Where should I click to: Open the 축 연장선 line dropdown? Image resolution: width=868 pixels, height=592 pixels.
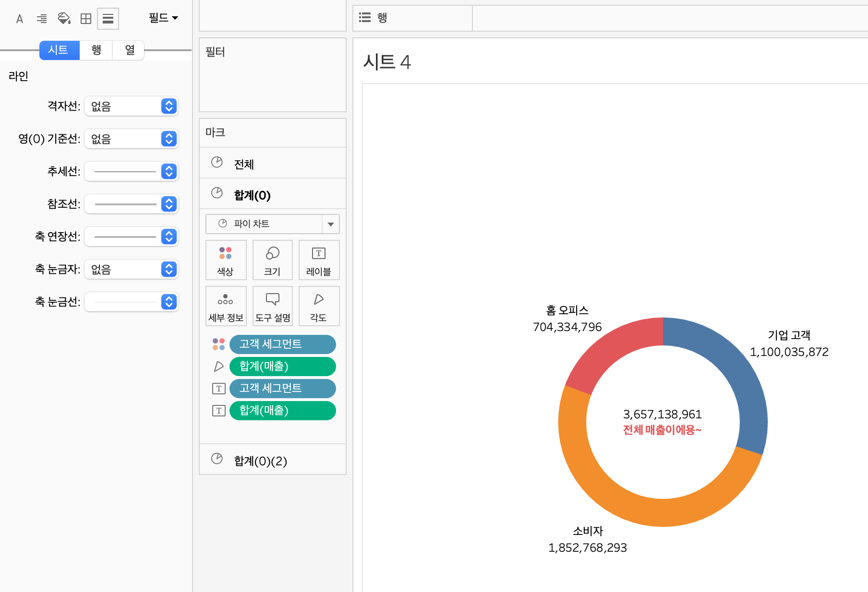point(131,237)
